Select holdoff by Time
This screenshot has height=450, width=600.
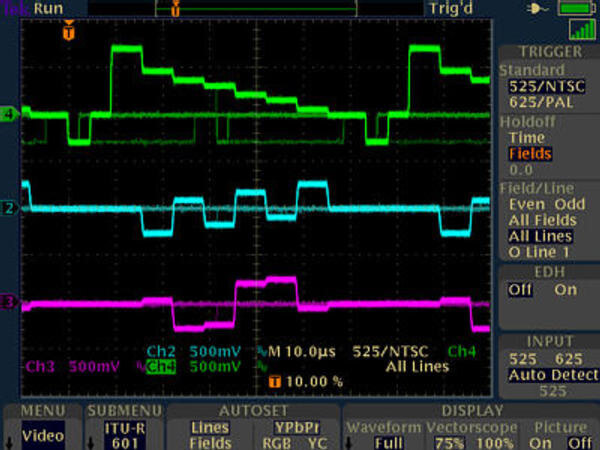(527, 138)
